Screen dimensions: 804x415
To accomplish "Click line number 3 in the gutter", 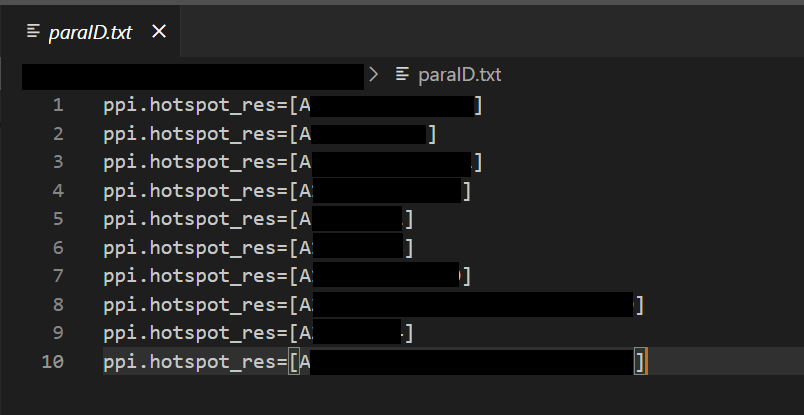I will (x=57, y=162).
